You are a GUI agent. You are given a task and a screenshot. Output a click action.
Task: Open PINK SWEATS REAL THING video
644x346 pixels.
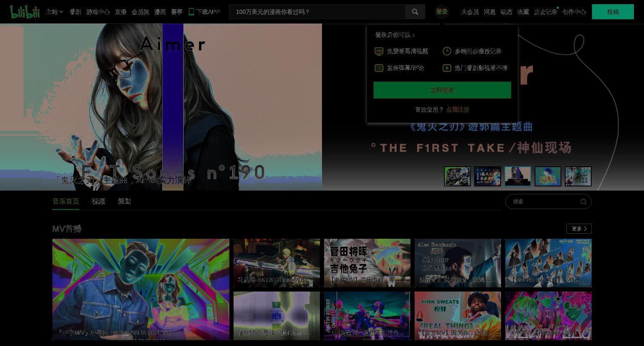pyautogui.click(x=458, y=316)
